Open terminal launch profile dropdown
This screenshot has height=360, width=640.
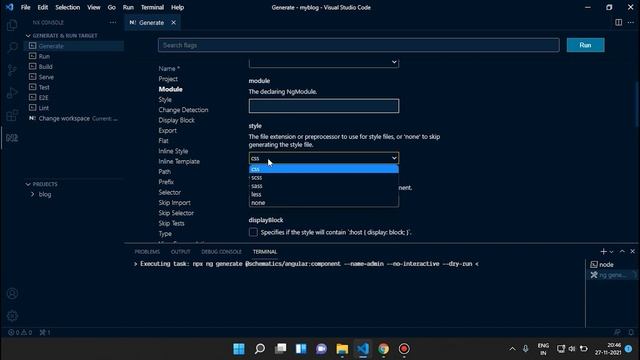(x=611, y=252)
